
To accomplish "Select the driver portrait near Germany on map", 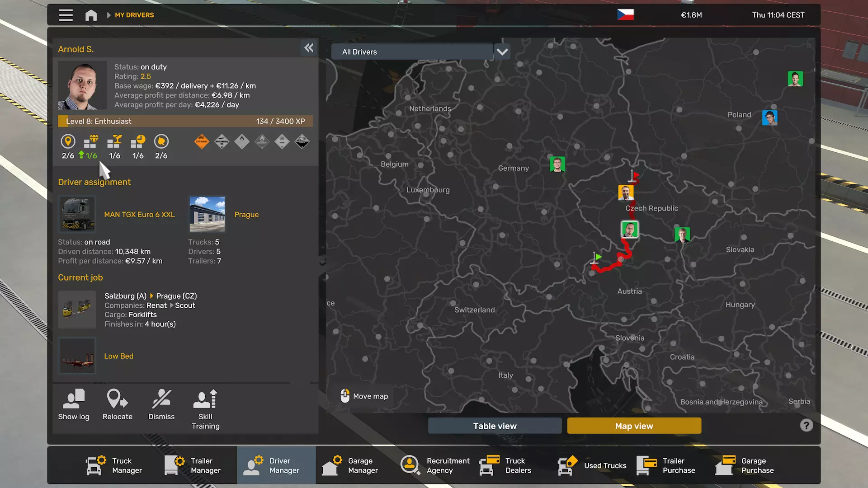I will pos(557,164).
